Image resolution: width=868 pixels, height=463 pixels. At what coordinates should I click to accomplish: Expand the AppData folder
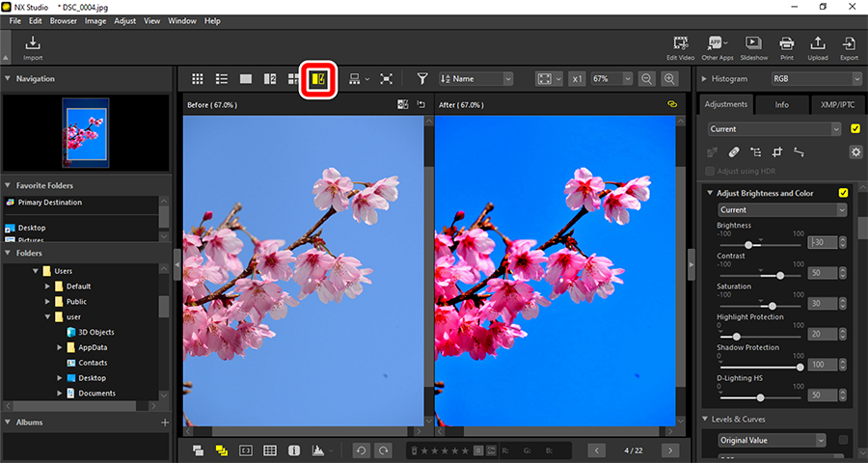(60, 348)
